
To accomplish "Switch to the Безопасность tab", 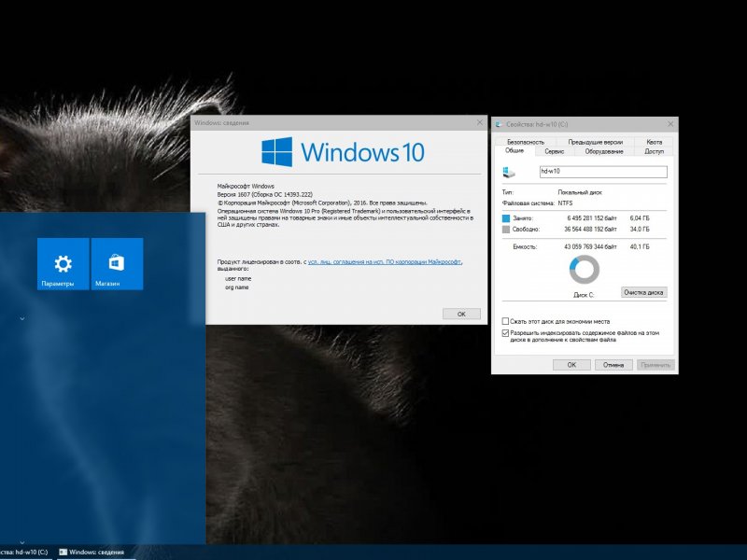I will pyautogui.click(x=525, y=142).
